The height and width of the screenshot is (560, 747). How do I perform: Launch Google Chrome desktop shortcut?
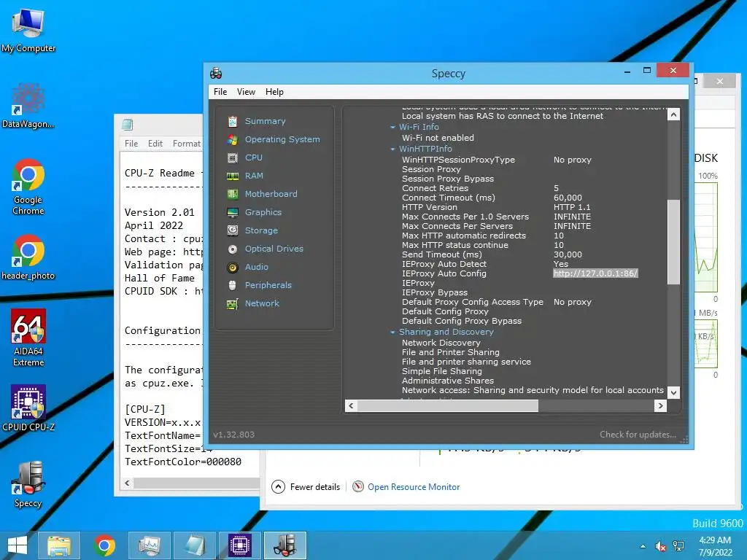click(x=28, y=187)
